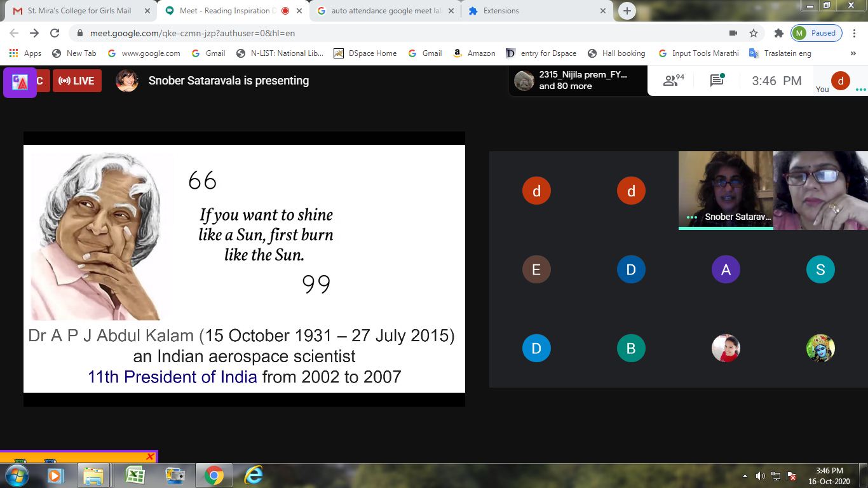This screenshot has width=868, height=488.
Task: Open the DSpace Home bookmark
Action: click(365, 53)
